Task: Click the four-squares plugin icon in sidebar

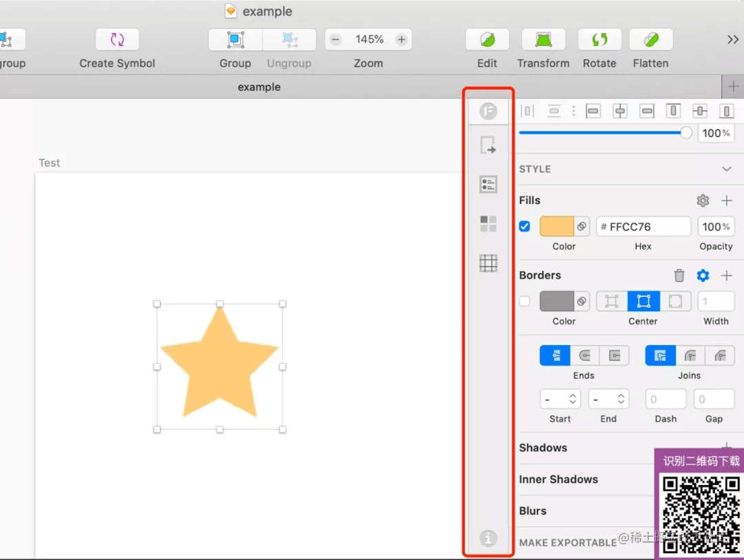Action: click(x=488, y=224)
